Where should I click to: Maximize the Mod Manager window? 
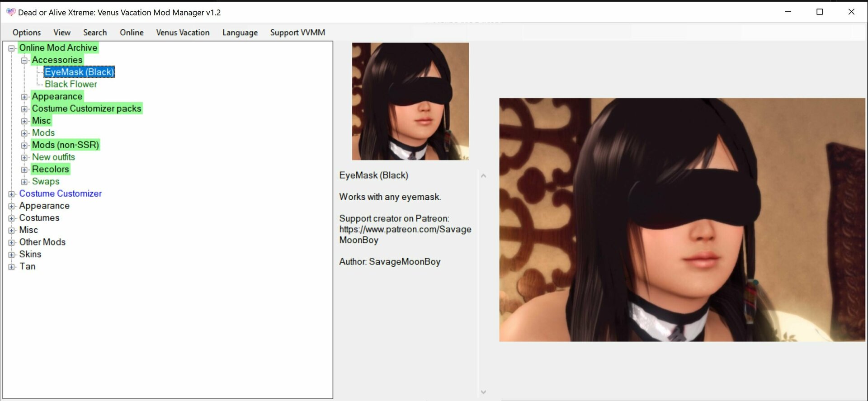[x=820, y=12]
